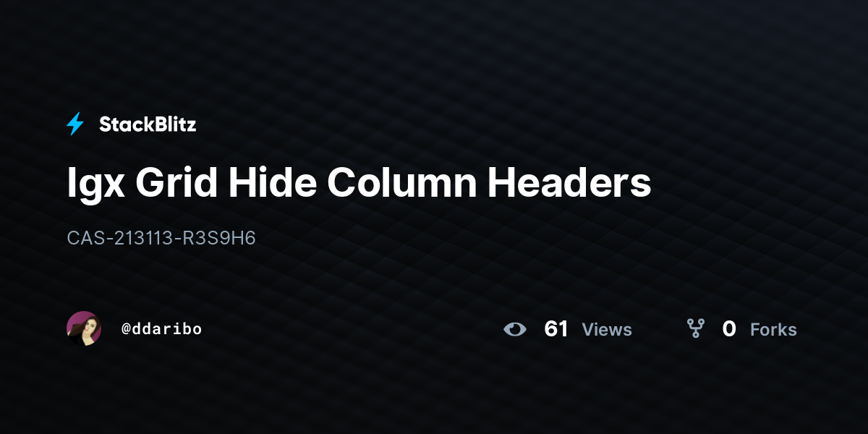868x434 pixels.
Task: Click the word Grid in the title
Action: (176, 183)
